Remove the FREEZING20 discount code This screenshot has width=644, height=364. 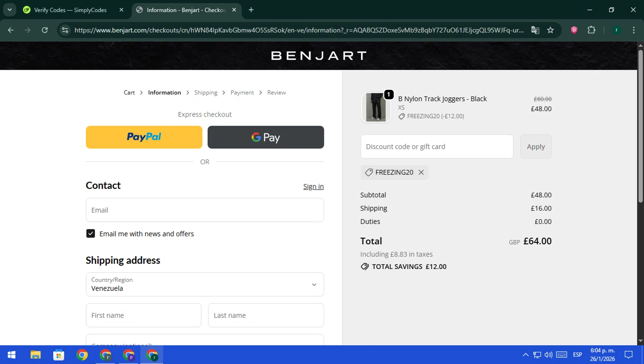421,172
